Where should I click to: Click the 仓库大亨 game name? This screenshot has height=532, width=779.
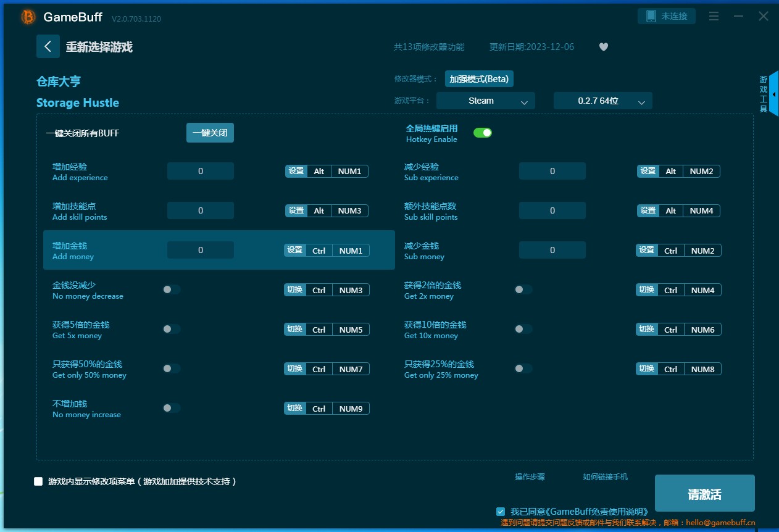click(x=59, y=81)
